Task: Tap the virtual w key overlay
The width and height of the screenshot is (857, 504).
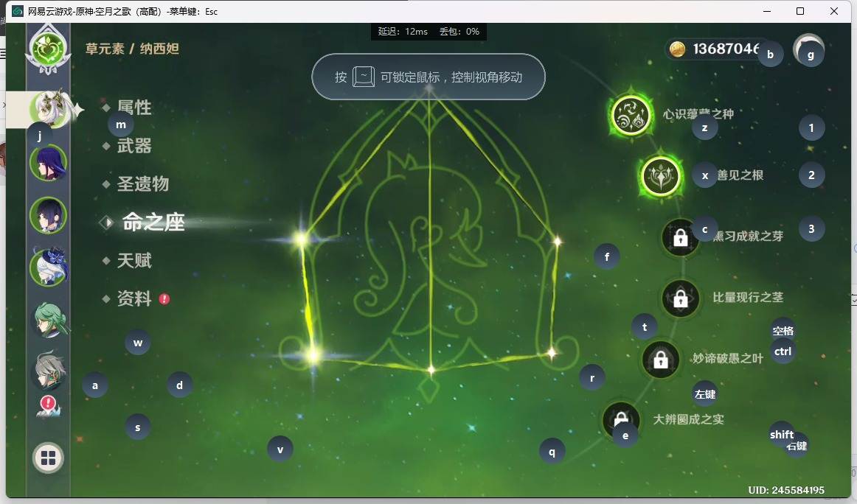Action: click(138, 343)
